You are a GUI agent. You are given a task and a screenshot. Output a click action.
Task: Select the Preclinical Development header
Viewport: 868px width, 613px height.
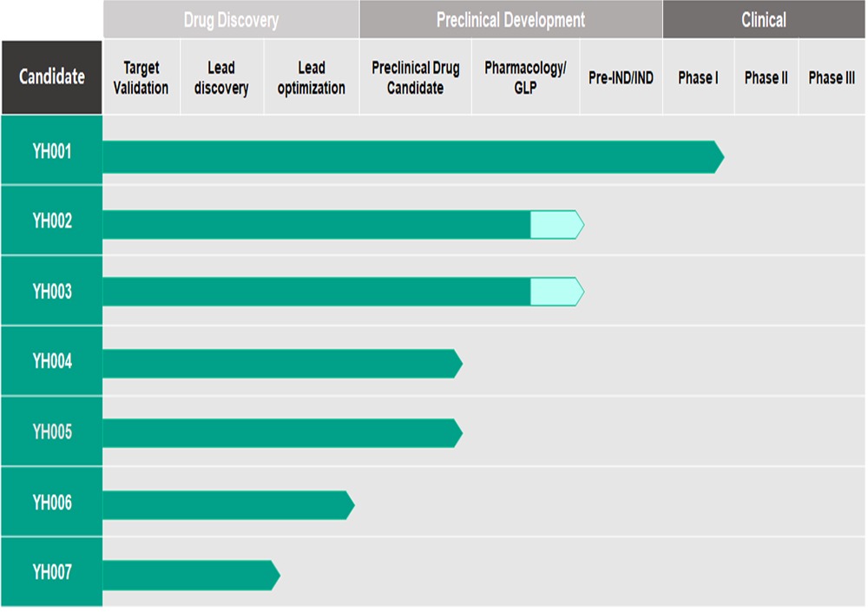(510, 20)
